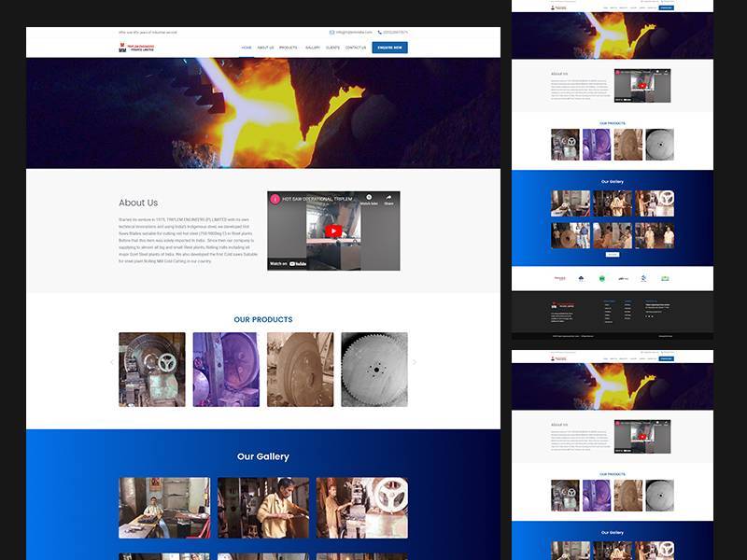Click the company logo in the large page header
The image size is (747, 560).
[x=136, y=48]
